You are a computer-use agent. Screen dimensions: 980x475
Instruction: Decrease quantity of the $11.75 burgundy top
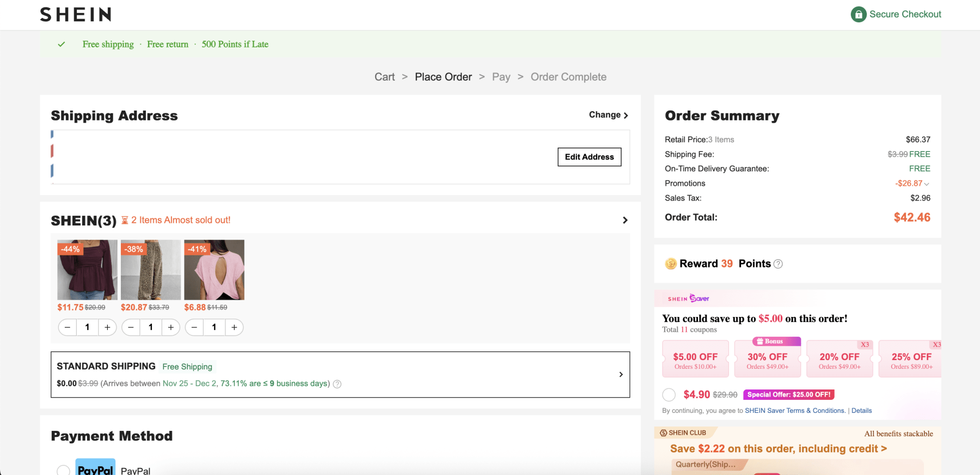68,327
